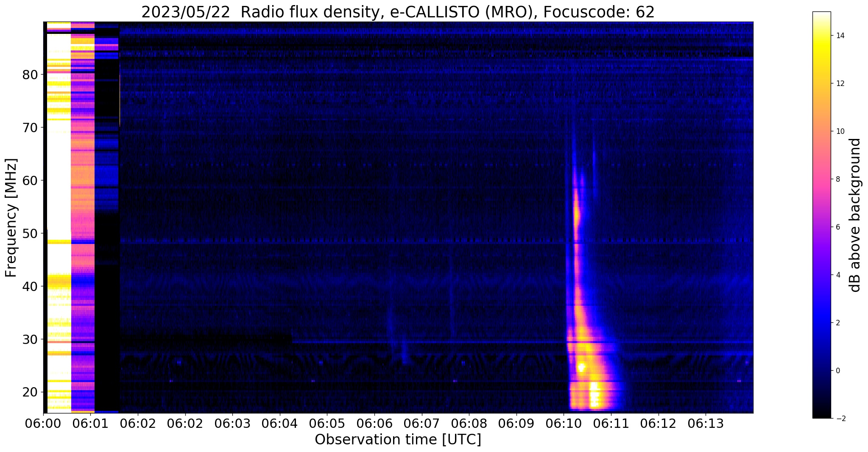Click the 06:10 time tick label
868x452 pixels.
(564, 423)
